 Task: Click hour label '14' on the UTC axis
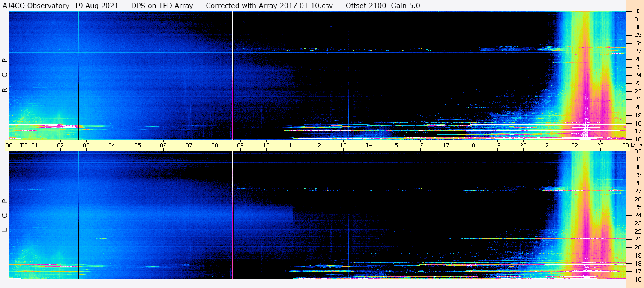point(369,145)
